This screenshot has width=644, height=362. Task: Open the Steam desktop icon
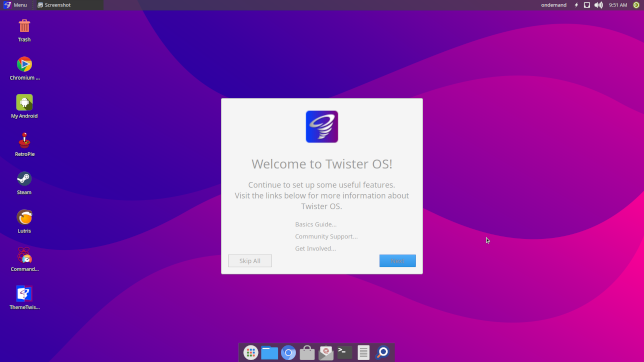pyautogui.click(x=24, y=179)
